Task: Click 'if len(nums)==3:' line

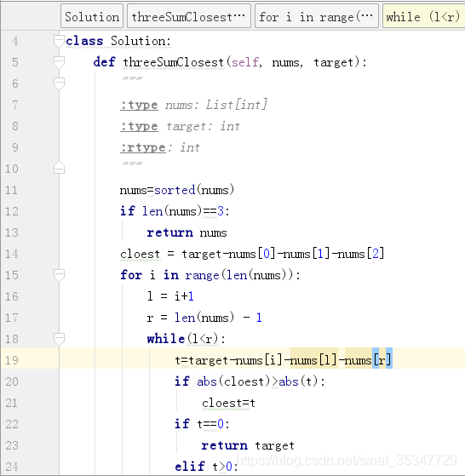Action: pos(175,211)
